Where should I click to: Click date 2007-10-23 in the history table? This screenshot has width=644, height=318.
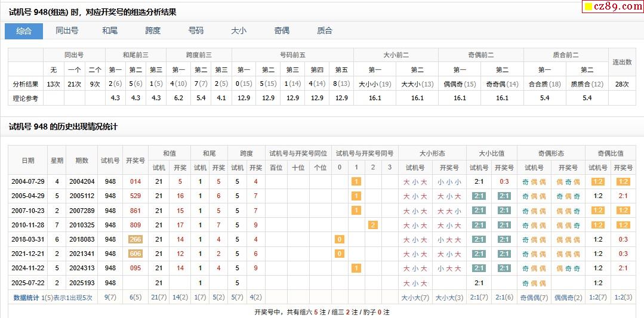click(x=27, y=211)
